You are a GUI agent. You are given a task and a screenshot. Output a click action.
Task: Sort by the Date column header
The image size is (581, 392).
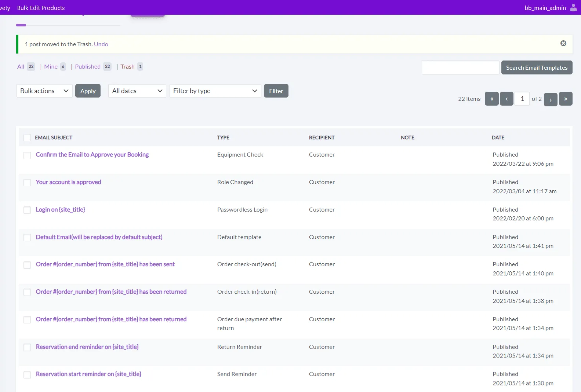(498, 138)
